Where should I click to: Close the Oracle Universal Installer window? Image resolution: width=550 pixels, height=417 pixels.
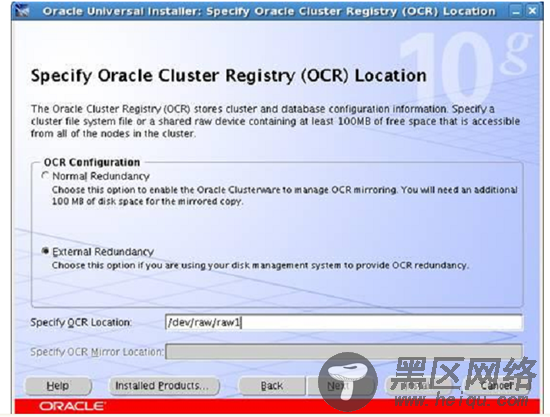click(x=532, y=11)
